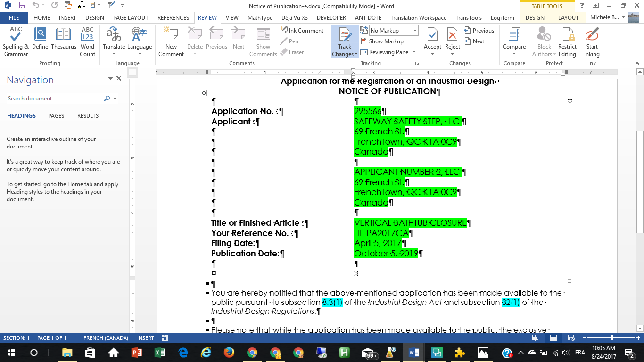Switch to the PAGE LAYOUT tab

tap(131, 18)
